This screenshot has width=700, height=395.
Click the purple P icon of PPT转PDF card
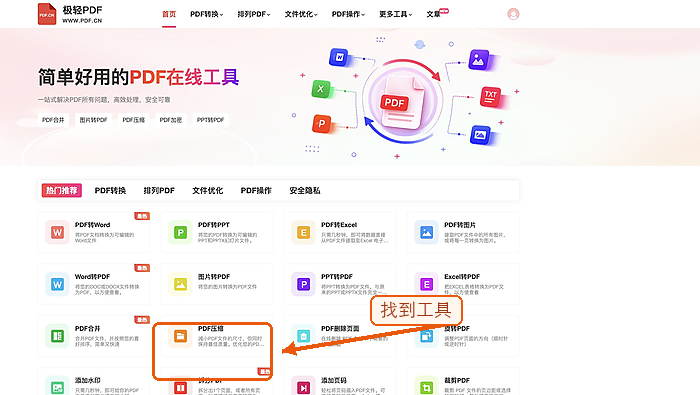[304, 284]
